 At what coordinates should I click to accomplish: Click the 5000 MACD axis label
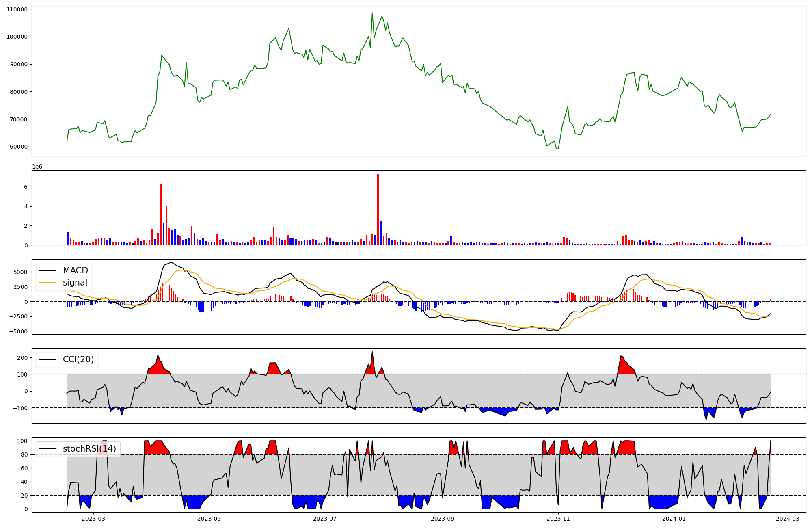click(x=21, y=272)
